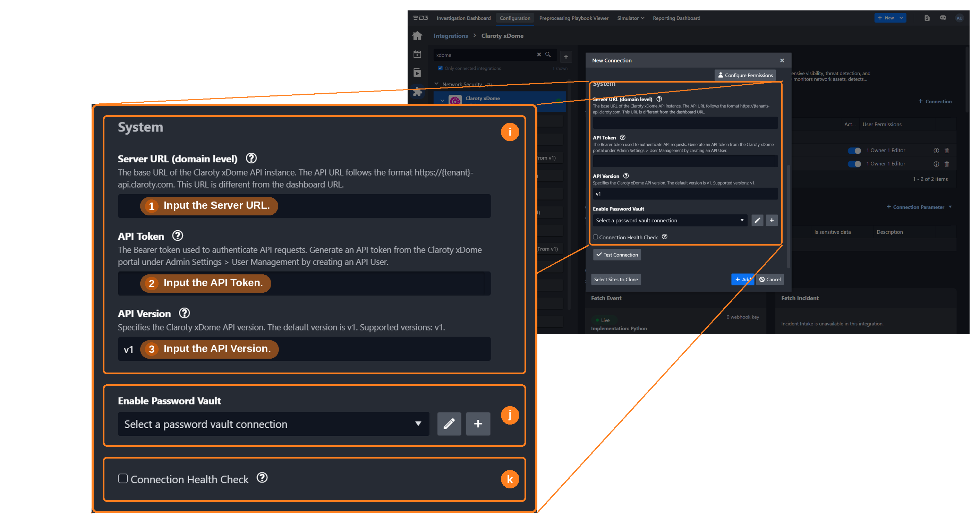This screenshot has height=530, width=980.
Task: Open the AU user avatar menu
Action: [x=960, y=18]
